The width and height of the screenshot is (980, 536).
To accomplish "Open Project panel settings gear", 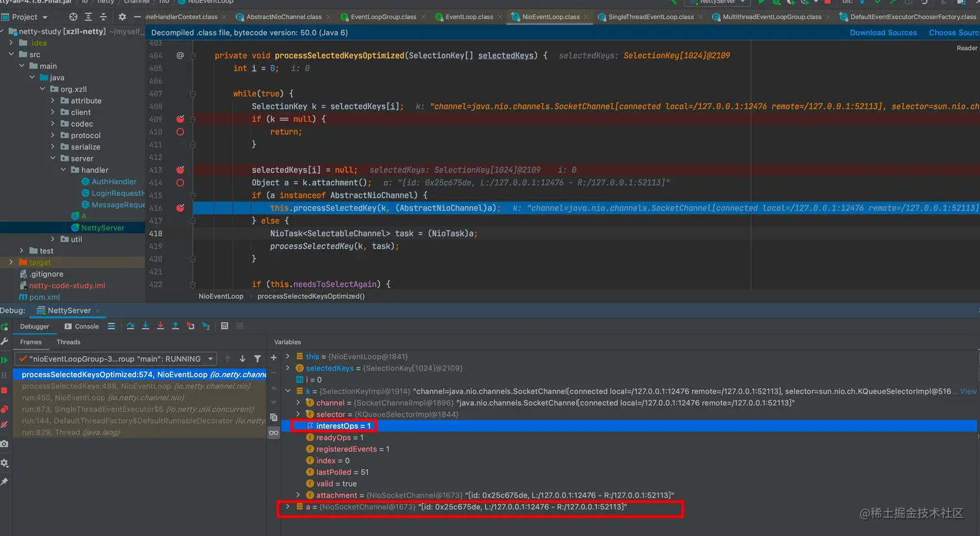I will pos(122,17).
